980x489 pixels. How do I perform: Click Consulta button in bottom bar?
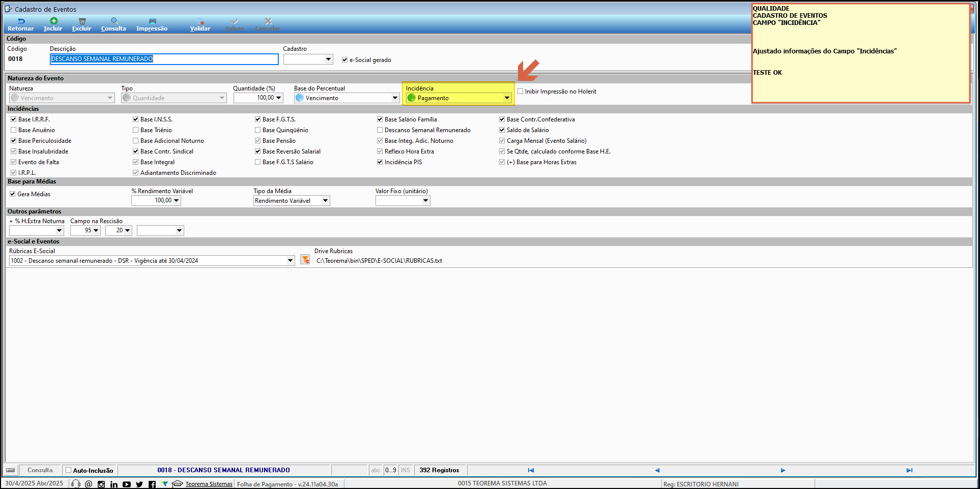point(40,470)
